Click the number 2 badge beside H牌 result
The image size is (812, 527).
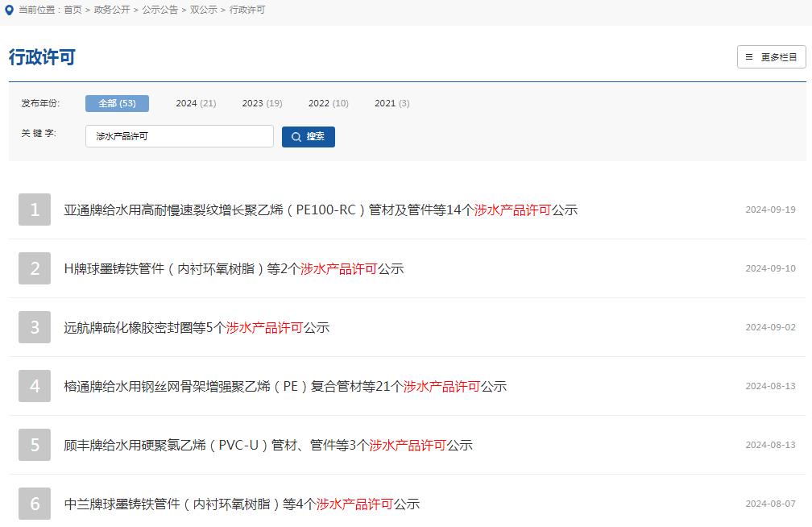[35, 268]
